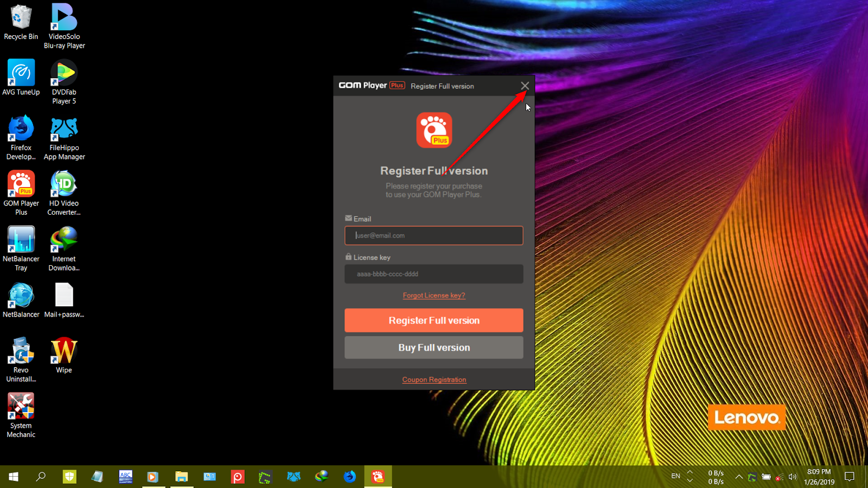Open the clock and calendar flyout
Image resolution: width=868 pixels, height=488 pixels.
point(819,477)
